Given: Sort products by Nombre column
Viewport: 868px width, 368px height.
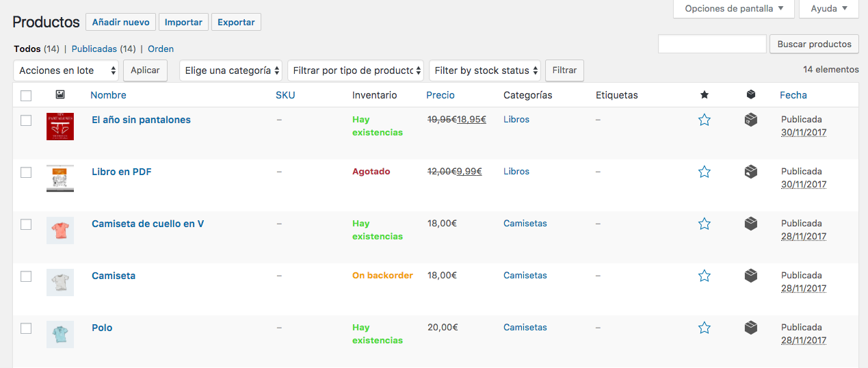Looking at the screenshot, I should point(108,95).
